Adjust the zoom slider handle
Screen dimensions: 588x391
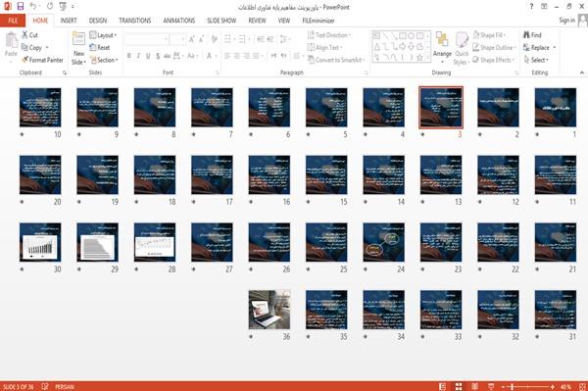point(512,386)
